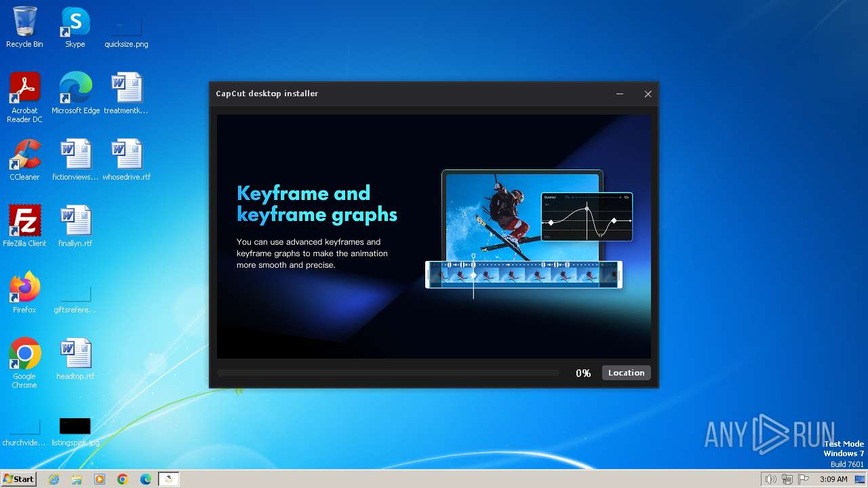
Task: Click the Keyframe and keyframe graphs heading
Action: [317, 204]
